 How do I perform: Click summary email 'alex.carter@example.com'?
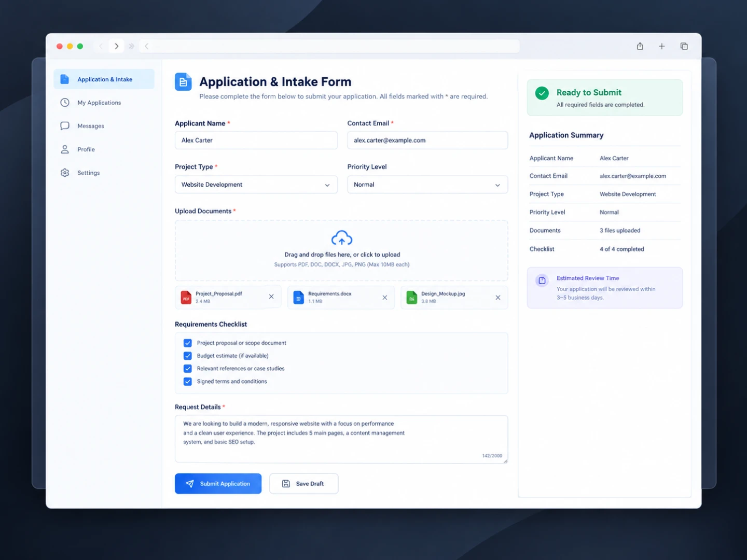tap(633, 176)
